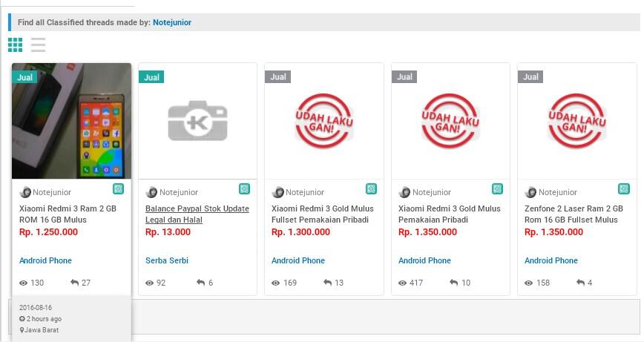Click reply arrow icon showing 6
This screenshot has height=342, width=644.
pos(200,283)
